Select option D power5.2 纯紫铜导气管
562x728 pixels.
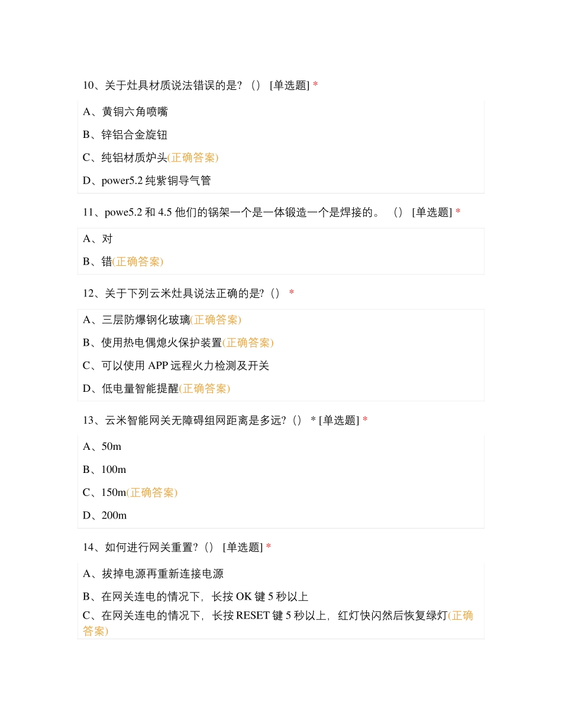click(x=147, y=181)
